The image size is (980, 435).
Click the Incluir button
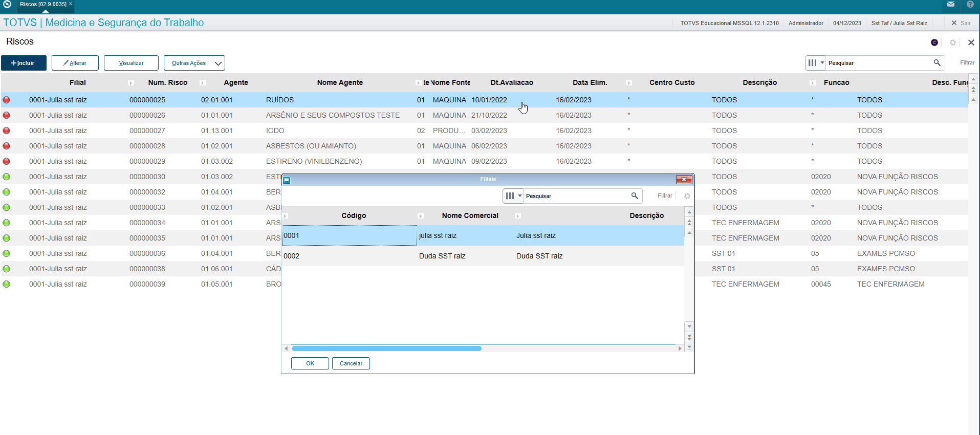click(x=24, y=63)
